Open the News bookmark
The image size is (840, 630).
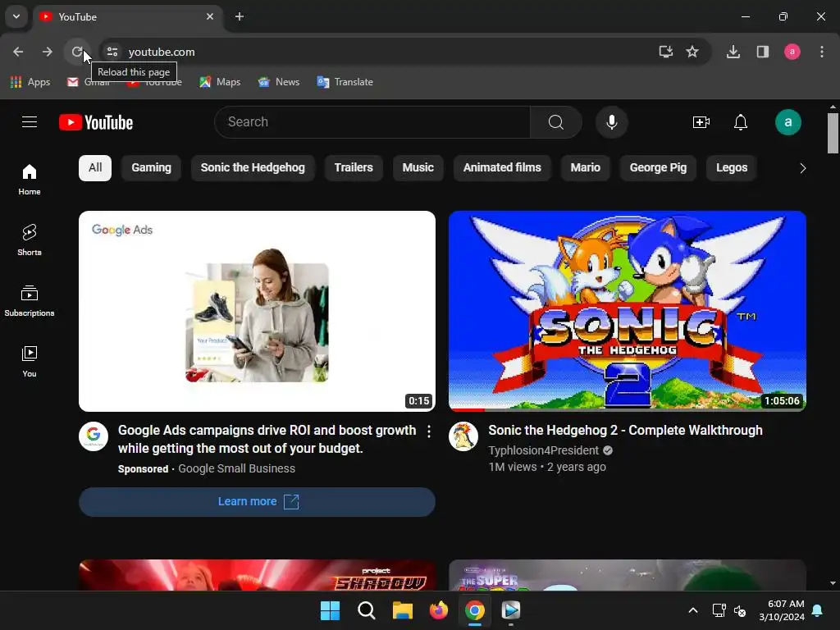[x=279, y=82]
